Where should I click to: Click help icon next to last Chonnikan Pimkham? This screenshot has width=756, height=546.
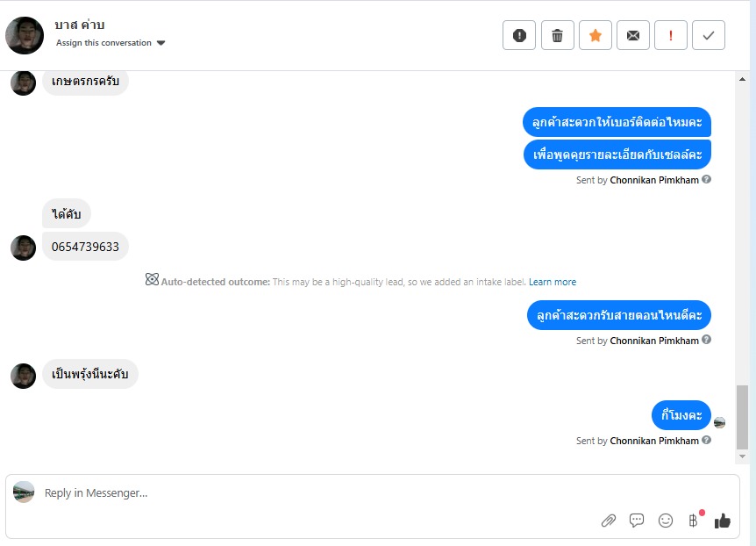point(707,441)
